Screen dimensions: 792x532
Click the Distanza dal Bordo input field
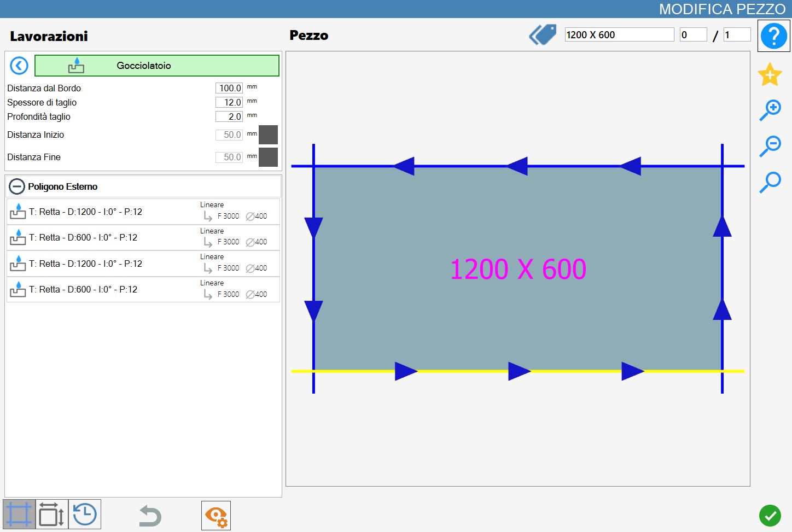[229, 88]
